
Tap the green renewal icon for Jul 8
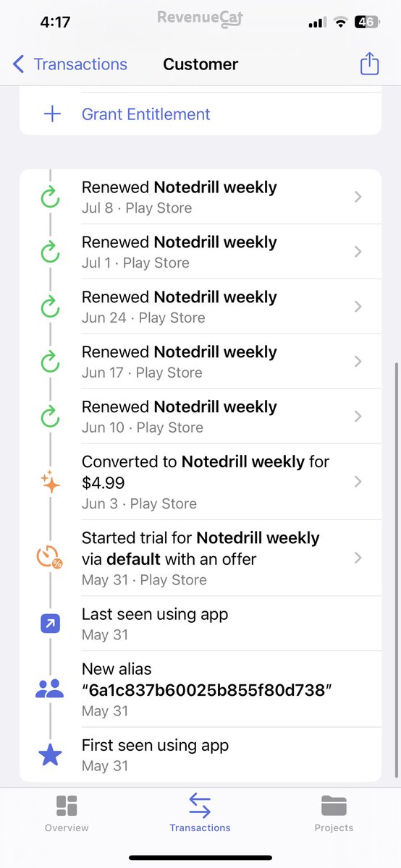50,197
